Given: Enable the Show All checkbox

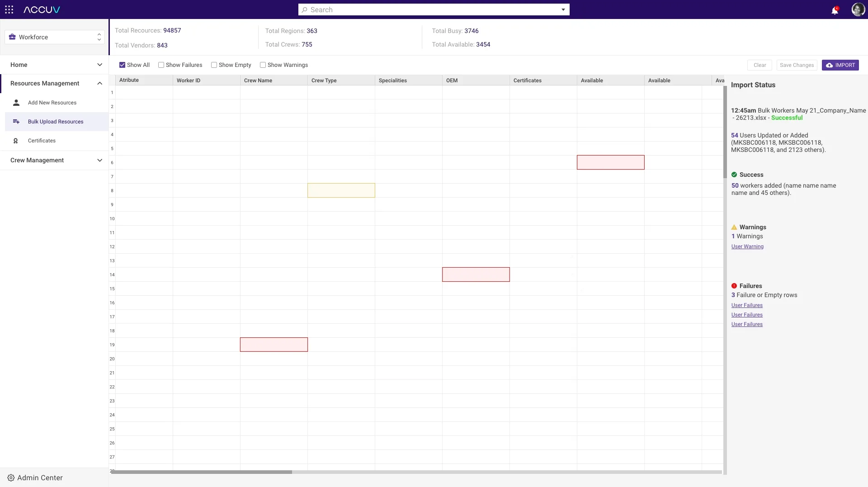Looking at the screenshot, I should [x=122, y=65].
